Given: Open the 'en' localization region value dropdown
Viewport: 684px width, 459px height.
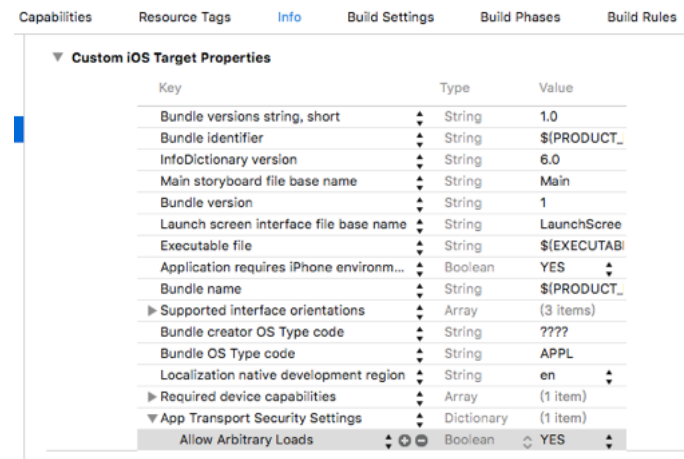Looking at the screenshot, I should 608,376.
